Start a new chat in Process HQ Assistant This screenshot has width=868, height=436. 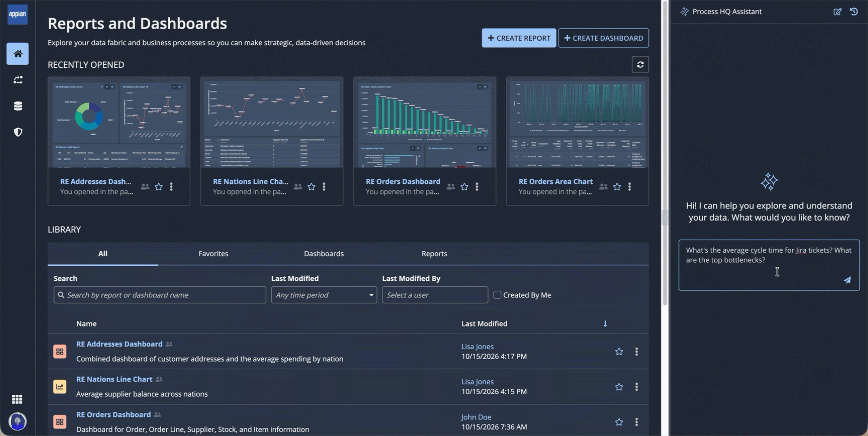point(837,12)
